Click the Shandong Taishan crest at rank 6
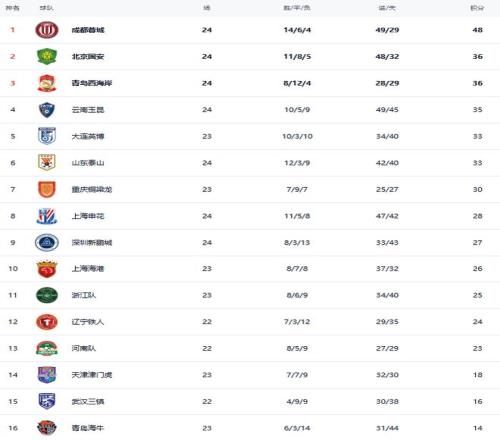 [x=47, y=163]
